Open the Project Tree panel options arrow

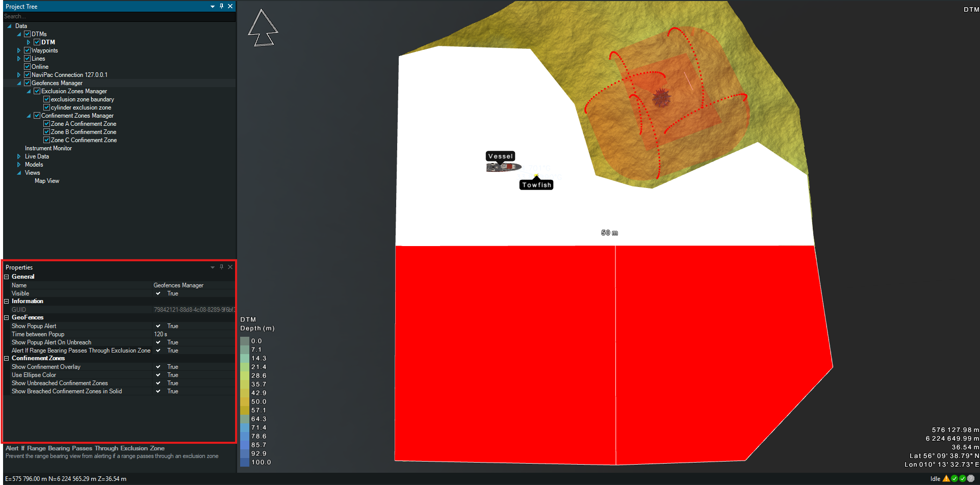coord(213,7)
